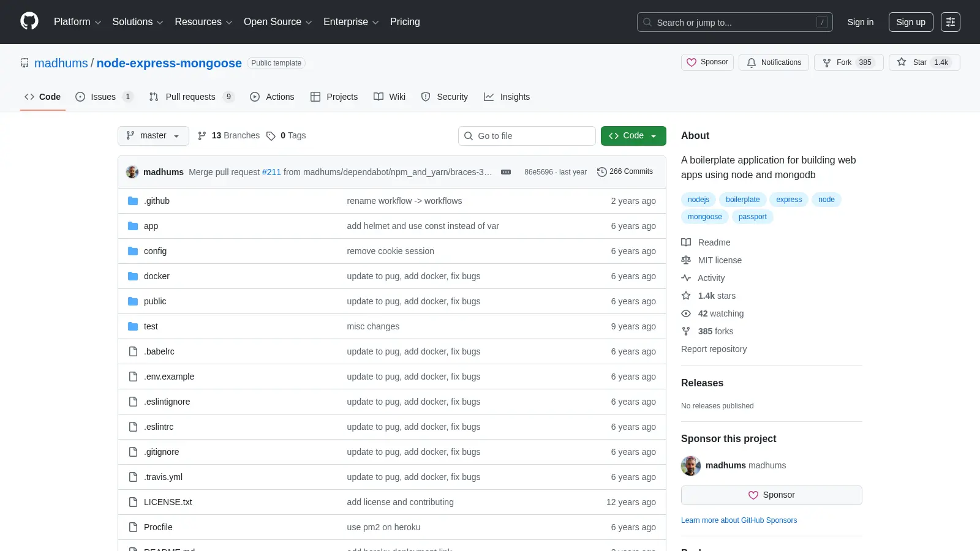Image resolution: width=980 pixels, height=551 pixels.
Task: Click the history clock icon by 266 Commits
Action: [x=602, y=172]
